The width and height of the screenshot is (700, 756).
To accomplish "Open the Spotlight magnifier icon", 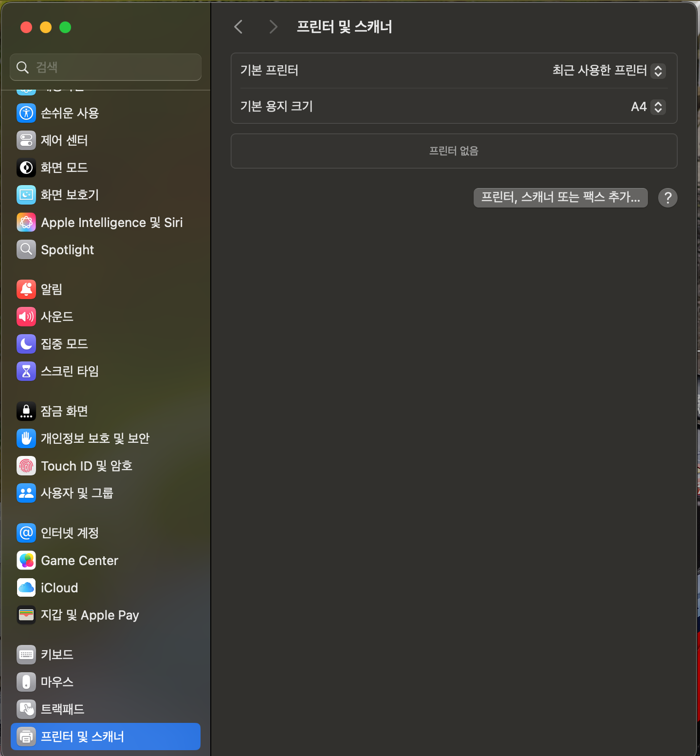I will pos(26,249).
